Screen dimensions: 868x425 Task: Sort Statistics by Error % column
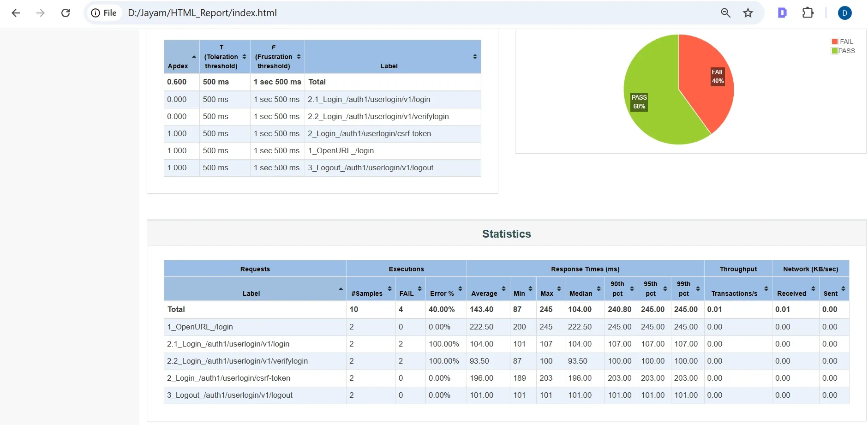click(446, 289)
